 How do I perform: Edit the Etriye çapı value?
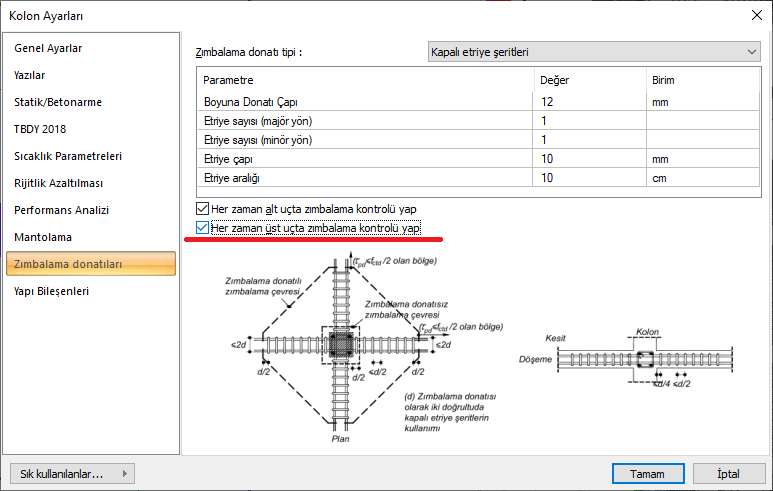click(x=589, y=159)
